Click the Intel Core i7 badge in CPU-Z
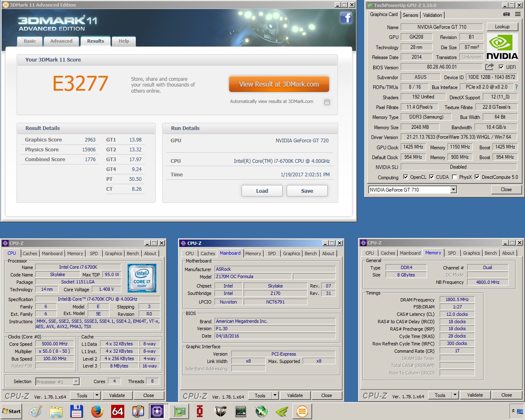The width and height of the screenshot is (525, 420). tap(142, 278)
